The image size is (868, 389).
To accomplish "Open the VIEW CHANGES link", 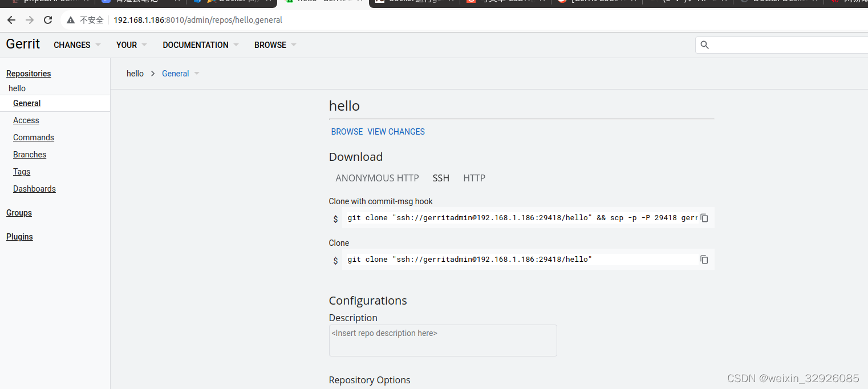I will click(x=396, y=132).
